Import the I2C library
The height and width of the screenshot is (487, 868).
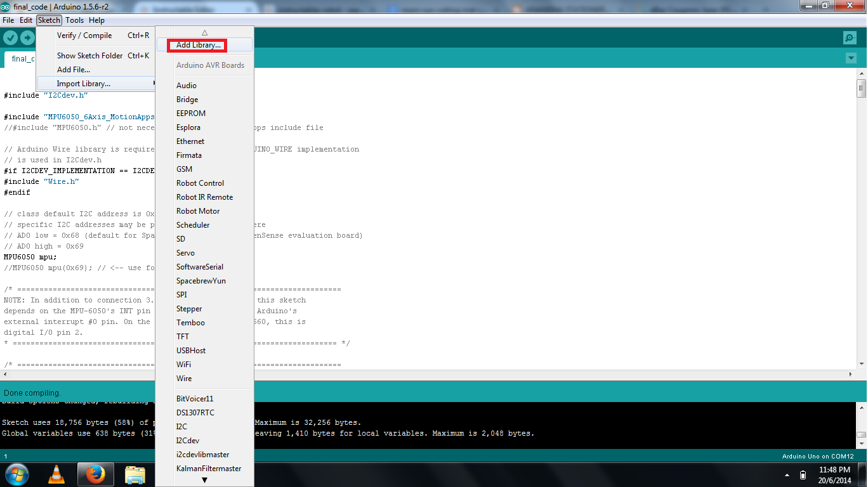[x=204, y=427]
